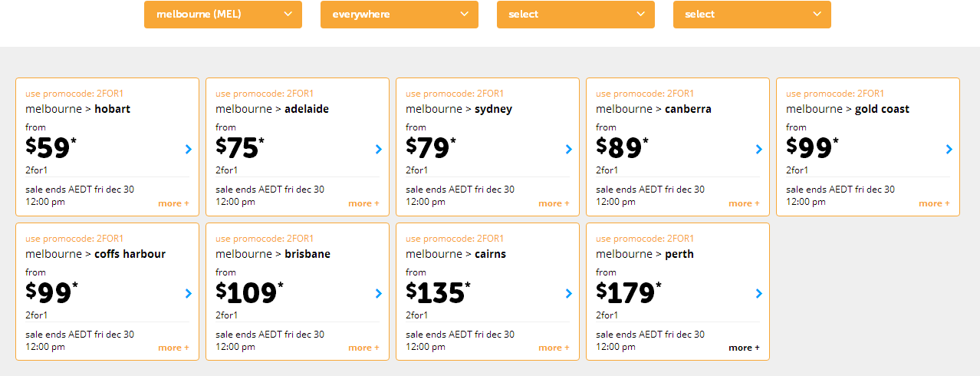Expand more + on Brisbane card
Image resolution: width=980 pixels, height=376 pixels.
[363, 348]
